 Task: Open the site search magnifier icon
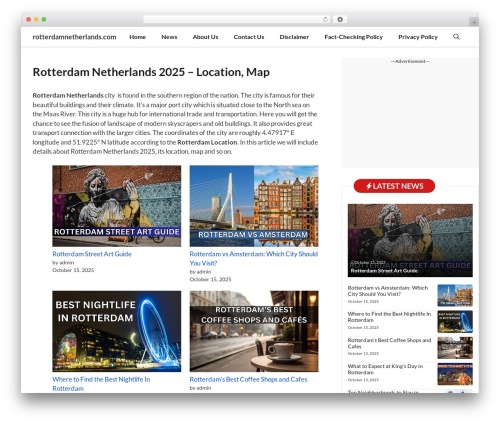[x=456, y=37]
